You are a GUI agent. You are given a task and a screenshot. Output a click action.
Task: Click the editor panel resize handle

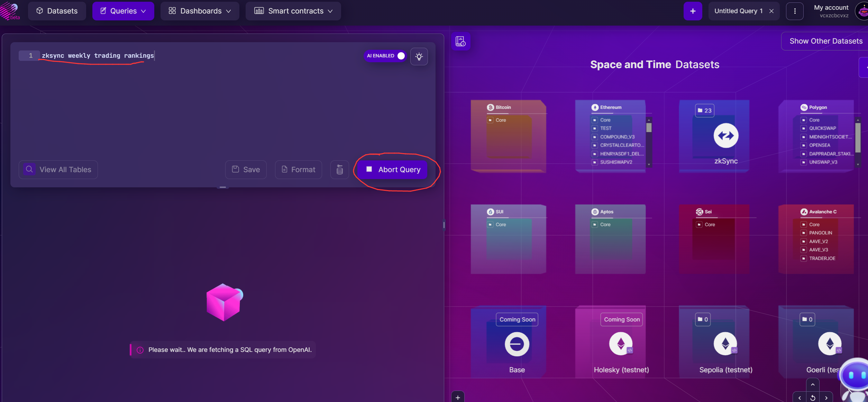pyautogui.click(x=222, y=187)
